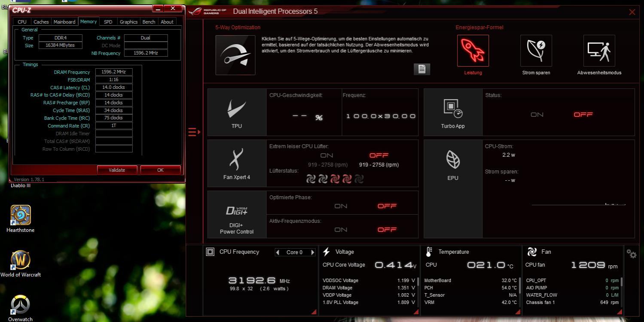Activate Abwesenheitsmodus away mode icon
Image resolution: width=644 pixels, height=322 pixels.
pyautogui.click(x=599, y=51)
